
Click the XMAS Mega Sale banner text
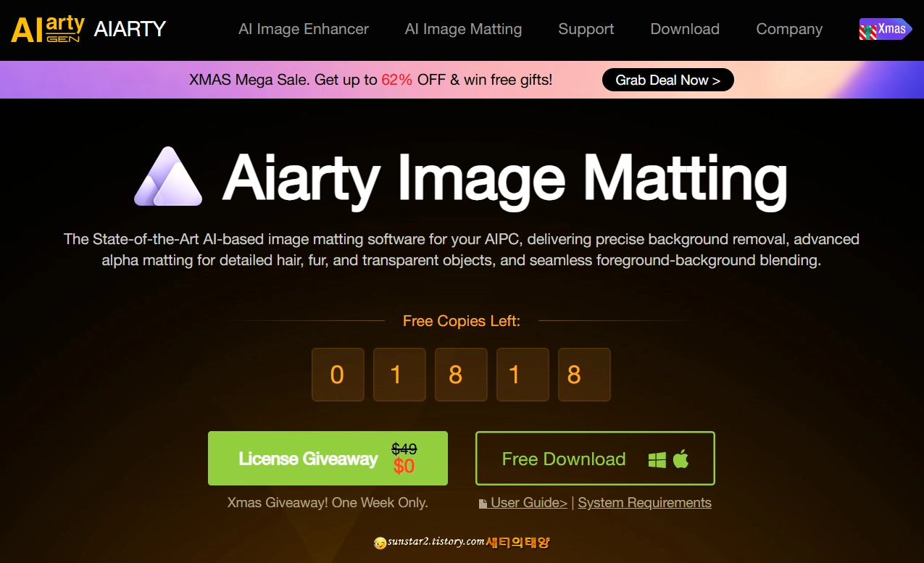tap(370, 80)
